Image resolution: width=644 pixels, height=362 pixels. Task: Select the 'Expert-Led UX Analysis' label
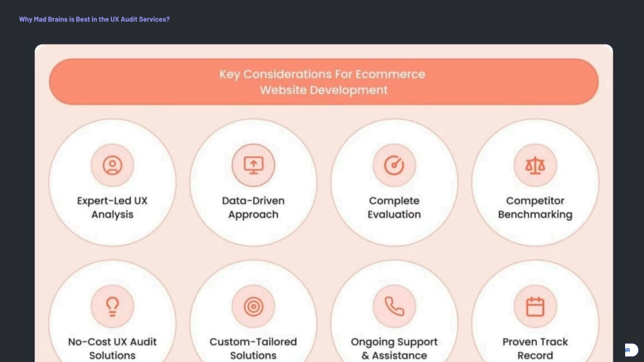(x=112, y=207)
